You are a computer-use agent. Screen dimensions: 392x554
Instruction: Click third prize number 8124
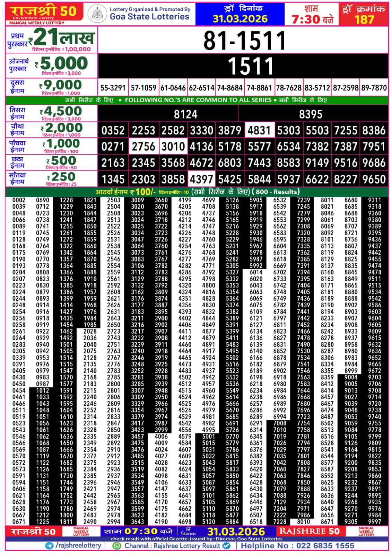(x=185, y=114)
